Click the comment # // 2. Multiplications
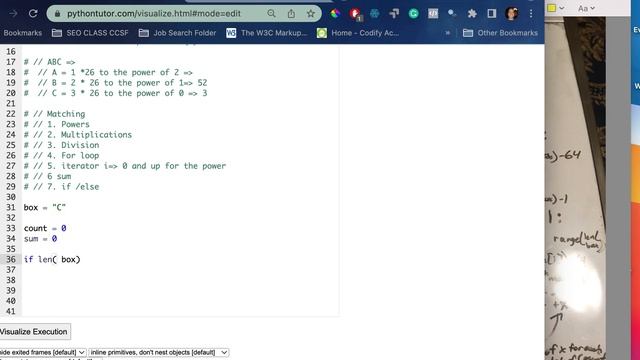Screen dimensions: 640x360 click(x=78, y=135)
